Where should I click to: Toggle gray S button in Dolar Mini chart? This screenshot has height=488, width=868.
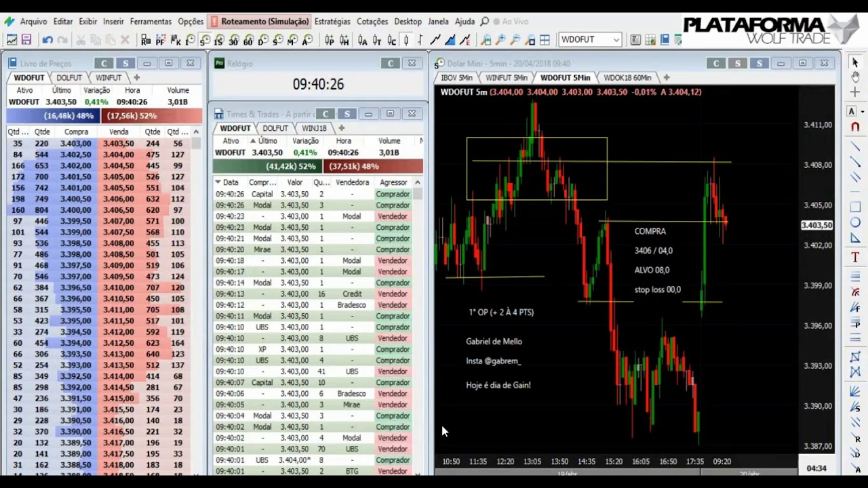tap(737, 63)
